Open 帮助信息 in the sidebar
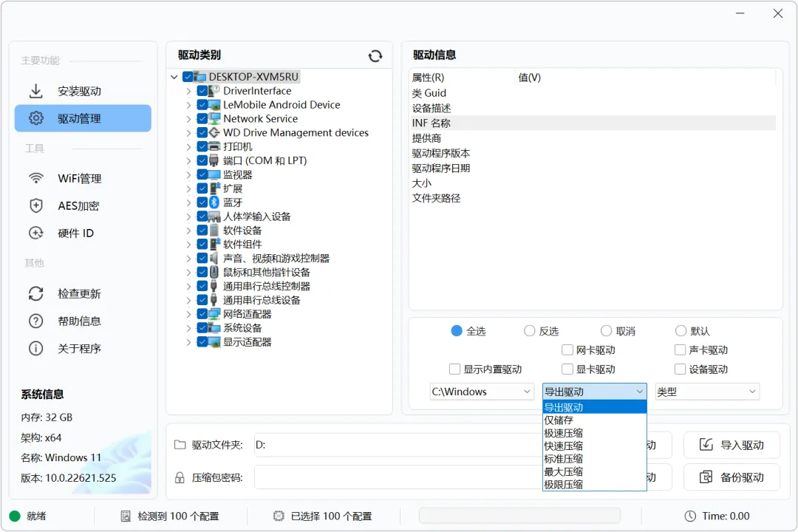Screen dimensions: 798x532 (x=83, y=321)
